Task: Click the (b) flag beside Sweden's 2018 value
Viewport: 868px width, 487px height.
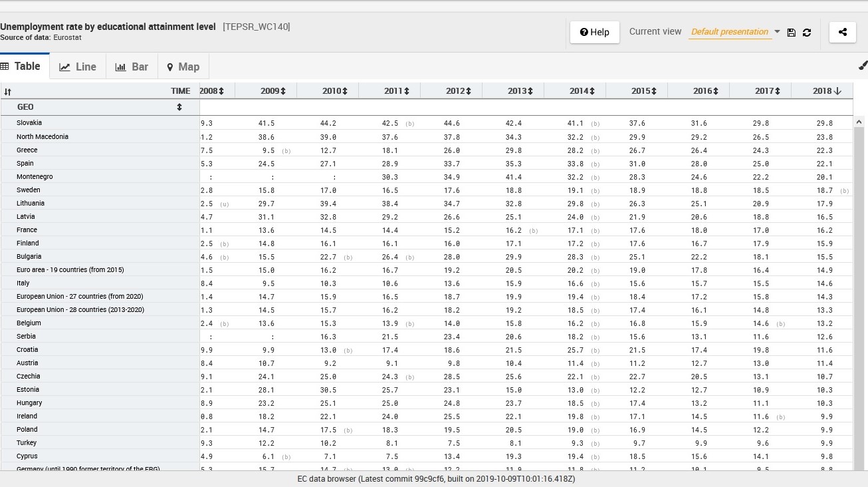Action: tap(844, 191)
